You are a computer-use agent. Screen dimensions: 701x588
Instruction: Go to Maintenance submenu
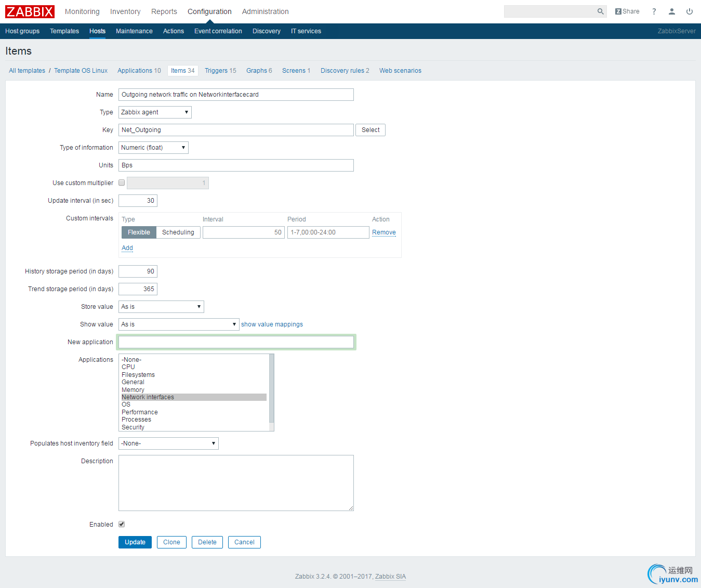point(134,31)
